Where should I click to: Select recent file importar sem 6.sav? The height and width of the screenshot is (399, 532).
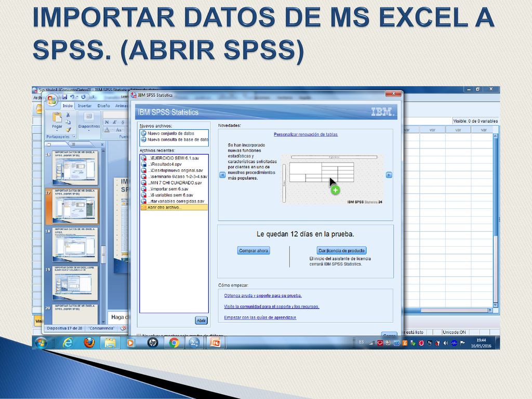pyautogui.click(x=174, y=189)
